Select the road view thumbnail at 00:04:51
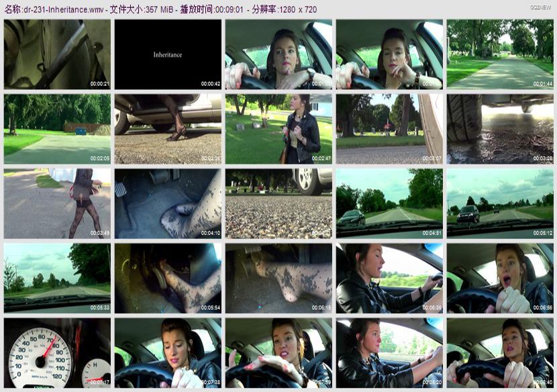 [x=389, y=203]
